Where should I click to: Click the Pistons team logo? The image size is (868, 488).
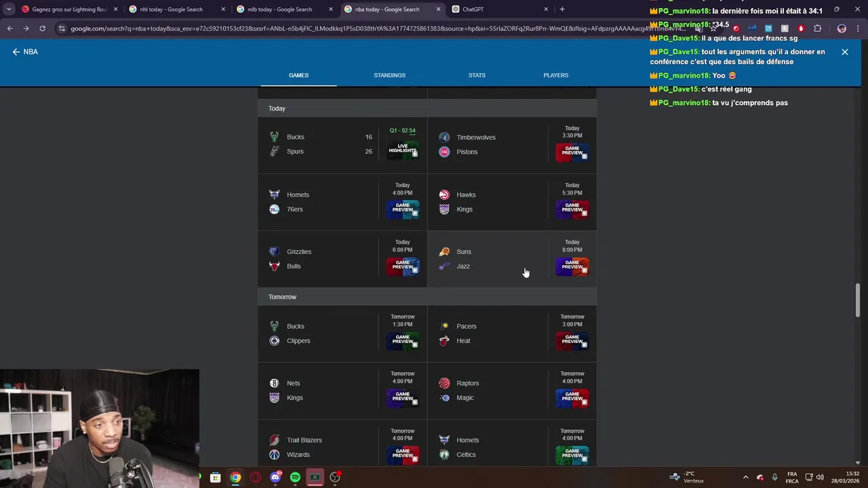tap(444, 152)
